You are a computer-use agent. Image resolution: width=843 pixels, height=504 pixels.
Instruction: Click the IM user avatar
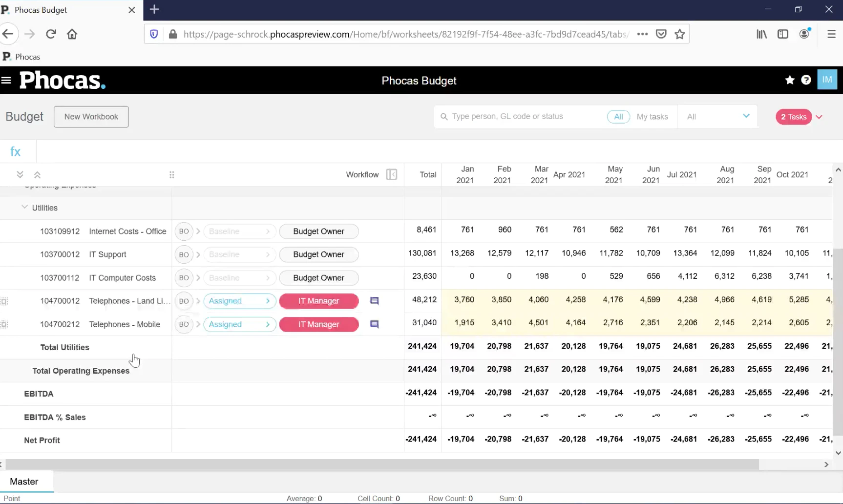click(x=827, y=80)
